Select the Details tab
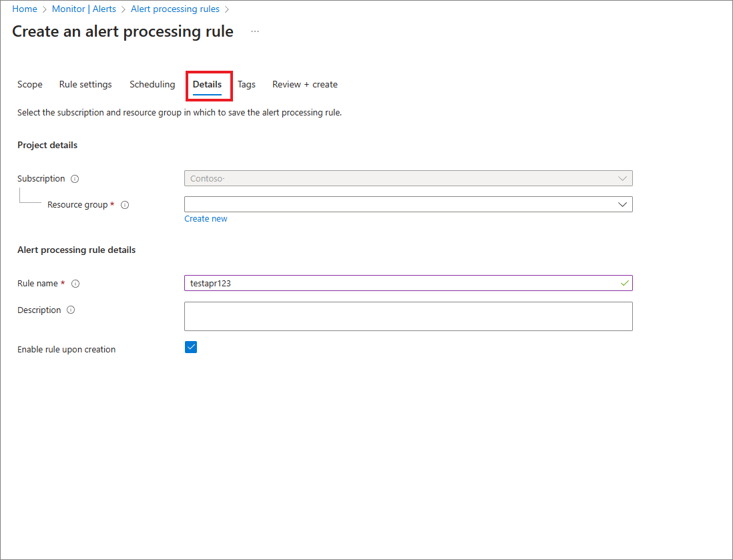 (x=207, y=85)
